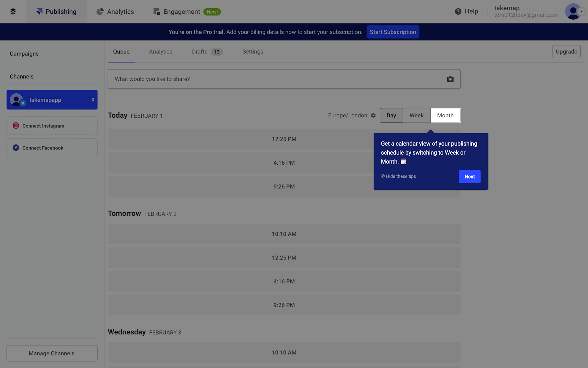Click the Channels sidebar heading
Viewport: 588px width, 368px height.
pos(22,76)
